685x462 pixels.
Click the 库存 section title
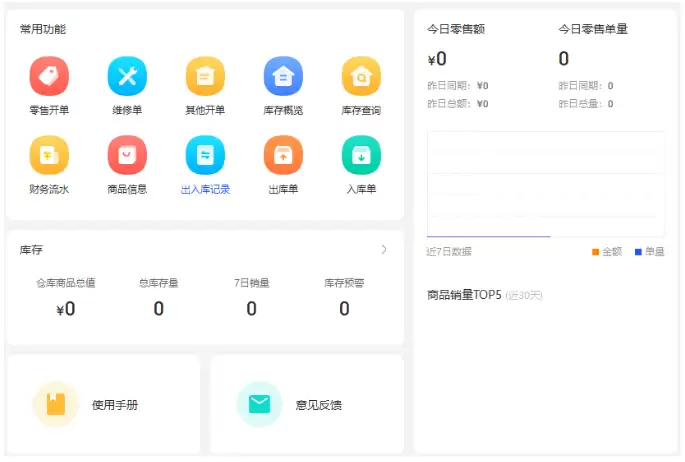(31, 250)
